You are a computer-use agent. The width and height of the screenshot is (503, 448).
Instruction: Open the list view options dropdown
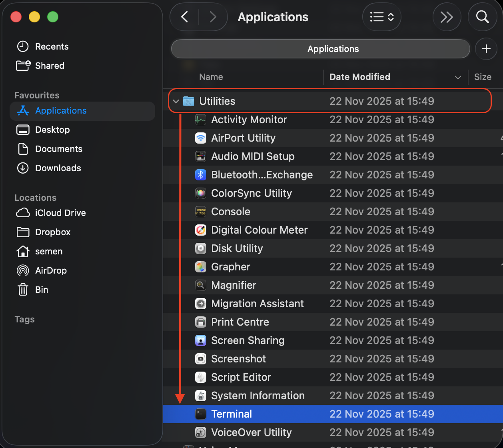coord(382,17)
